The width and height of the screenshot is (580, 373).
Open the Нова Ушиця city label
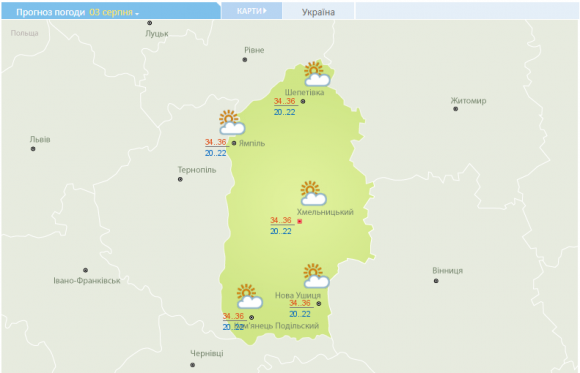[298, 295]
